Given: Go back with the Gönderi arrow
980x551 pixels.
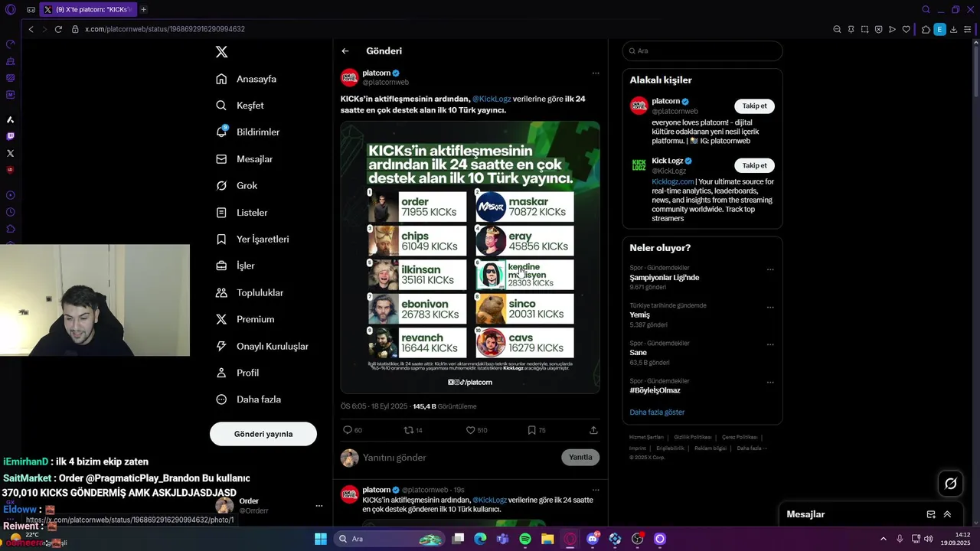Looking at the screenshot, I should coord(345,51).
